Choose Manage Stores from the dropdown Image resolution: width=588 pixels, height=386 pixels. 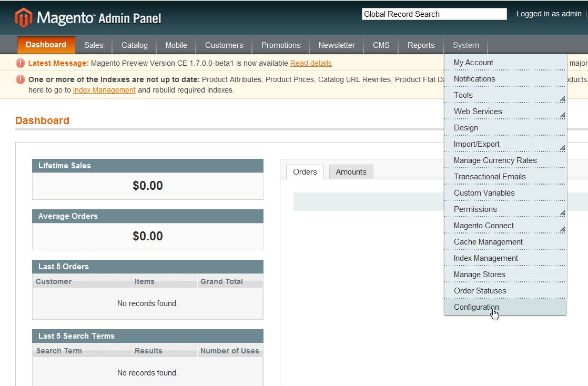coord(479,275)
